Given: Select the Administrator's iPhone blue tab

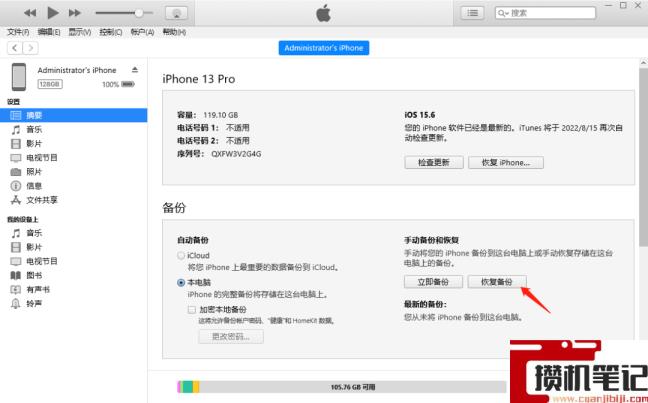Looking at the screenshot, I should pyautogui.click(x=324, y=48).
